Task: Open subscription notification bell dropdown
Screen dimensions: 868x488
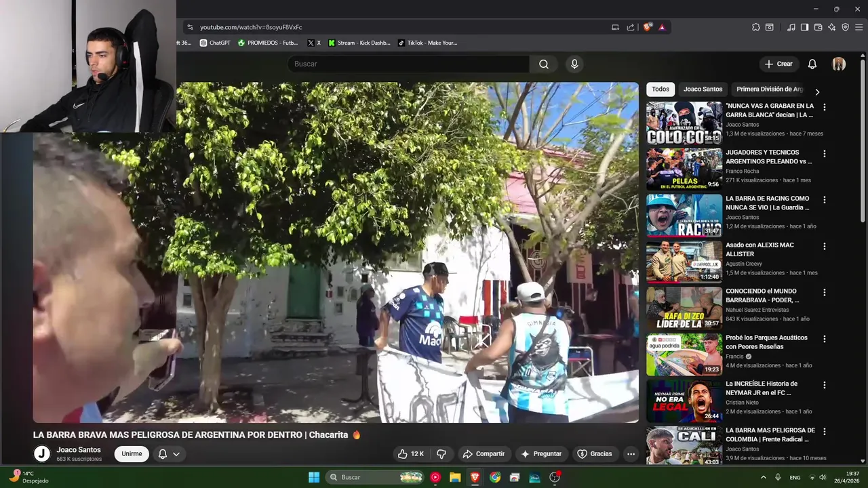Action: (x=169, y=454)
